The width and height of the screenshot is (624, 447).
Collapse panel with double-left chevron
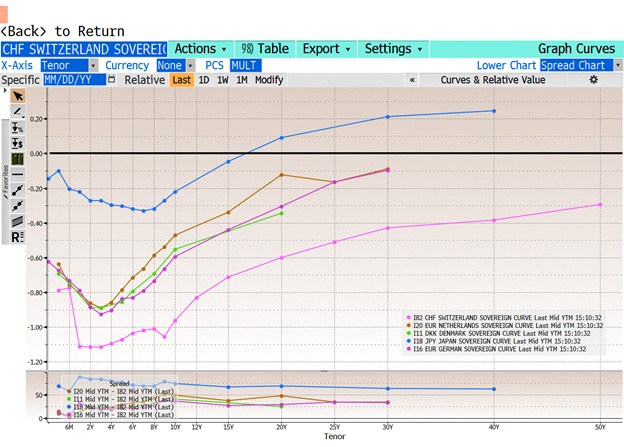412,80
